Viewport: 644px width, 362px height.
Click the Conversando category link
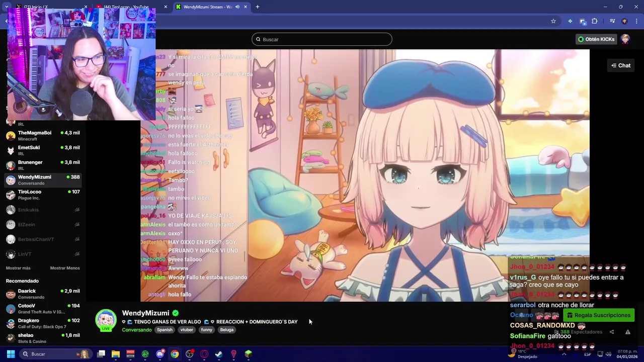(137, 330)
